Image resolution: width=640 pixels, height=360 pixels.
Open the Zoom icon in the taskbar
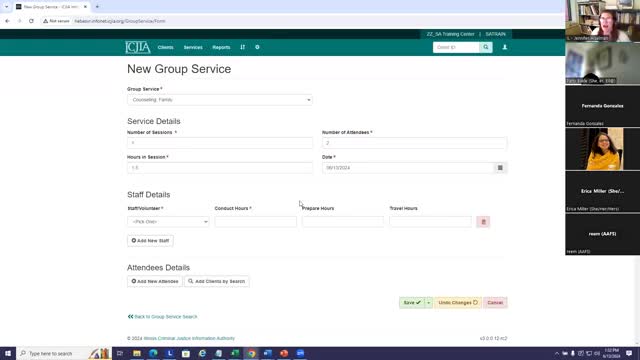tap(300, 353)
